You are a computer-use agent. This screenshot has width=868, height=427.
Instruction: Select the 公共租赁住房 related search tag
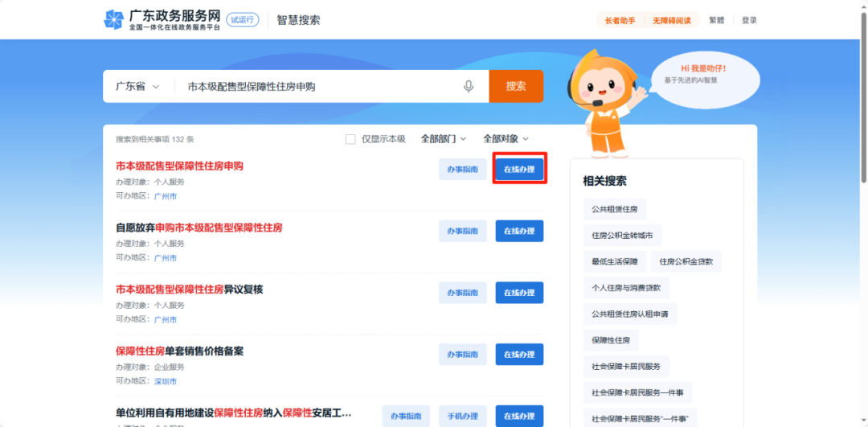click(614, 209)
